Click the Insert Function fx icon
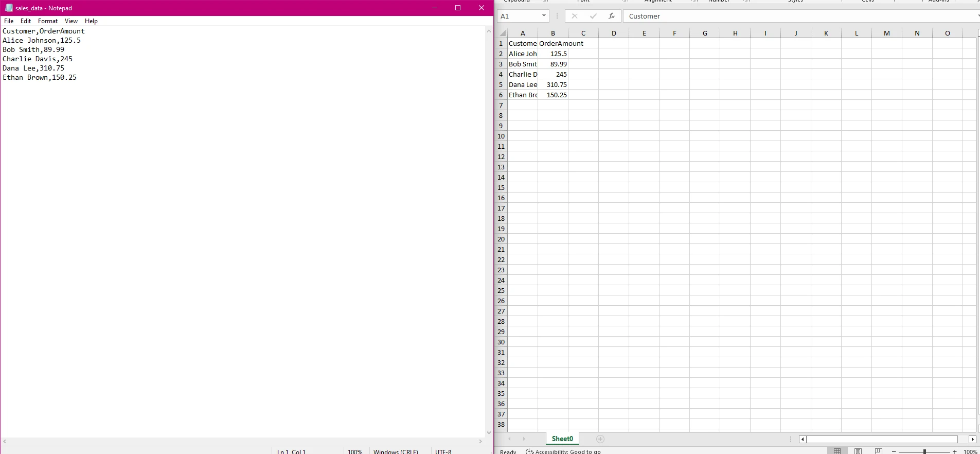 [611, 16]
